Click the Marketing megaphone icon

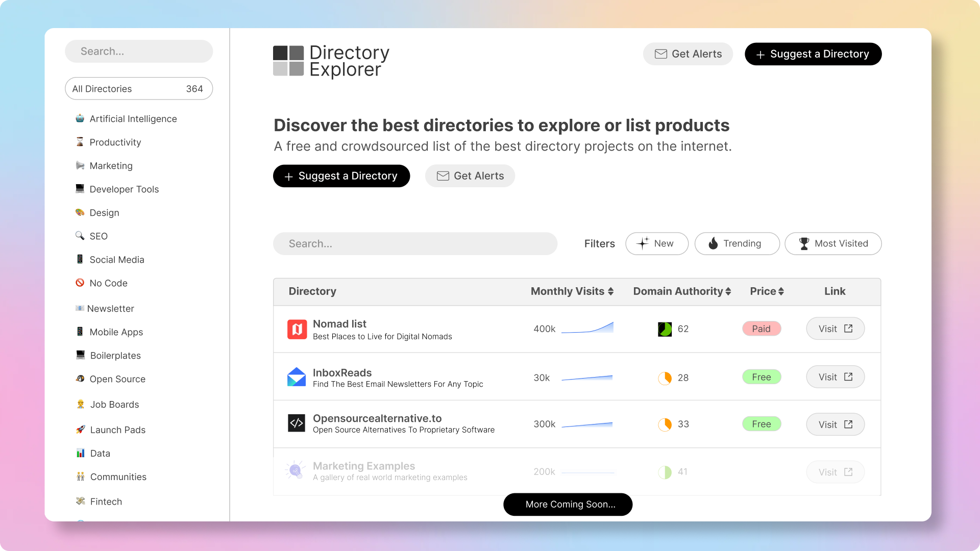point(80,165)
